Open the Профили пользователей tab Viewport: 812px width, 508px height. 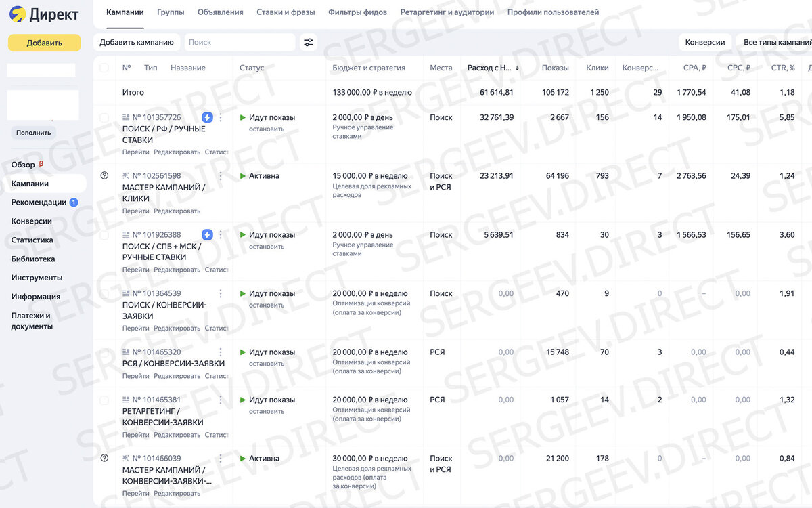(x=553, y=12)
